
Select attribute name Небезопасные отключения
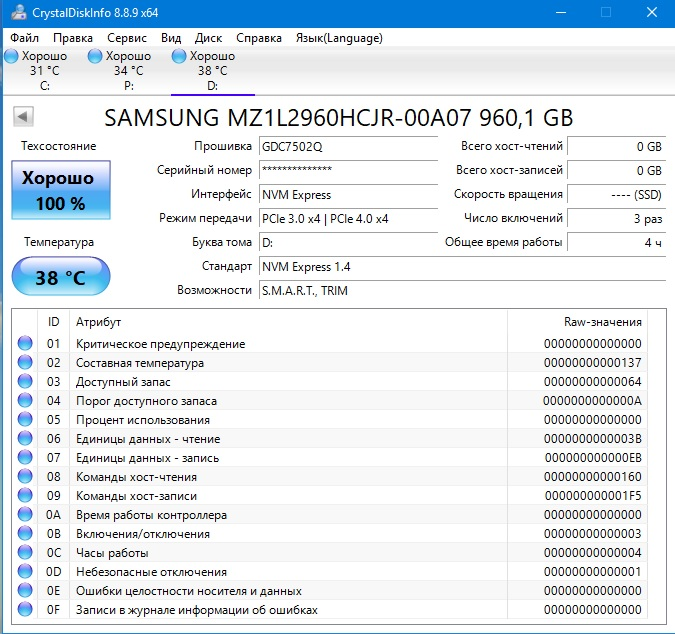pos(151,572)
